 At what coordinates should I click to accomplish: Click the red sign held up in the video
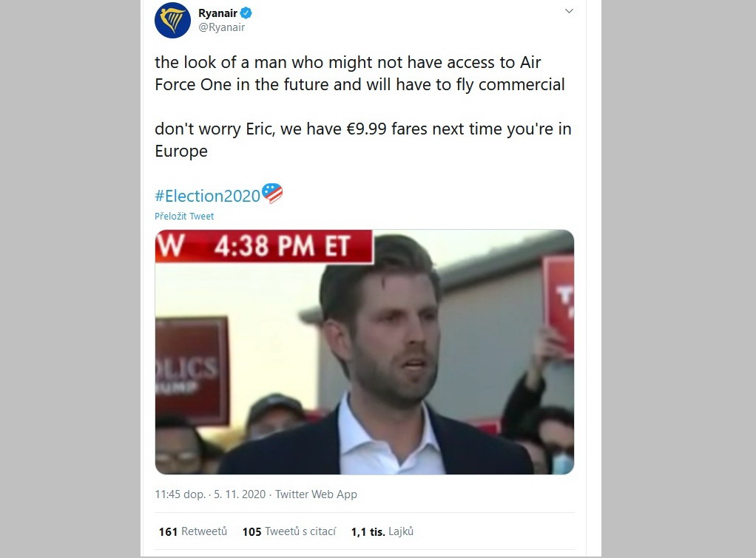[x=558, y=304]
